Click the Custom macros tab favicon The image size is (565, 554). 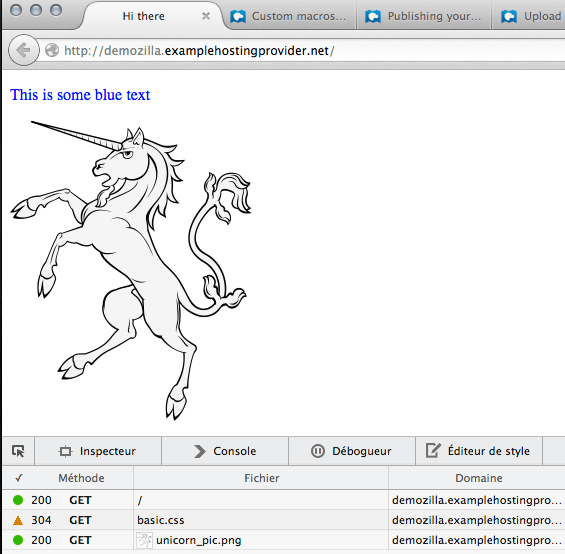(x=238, y=16)
